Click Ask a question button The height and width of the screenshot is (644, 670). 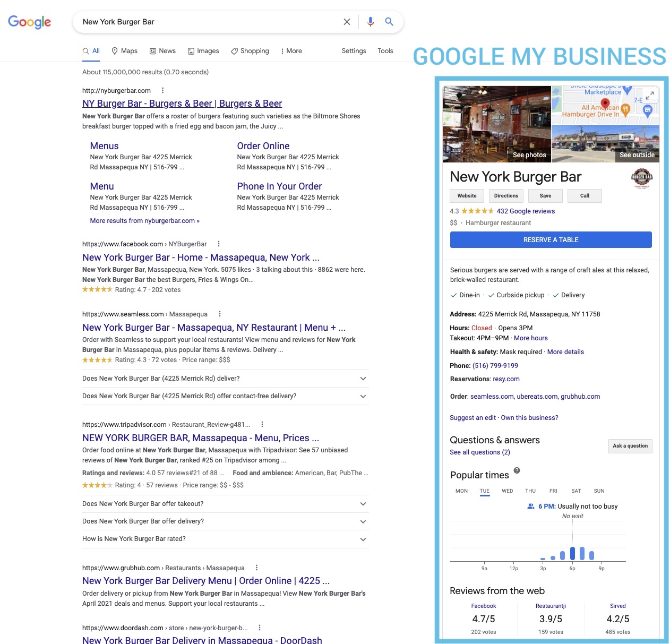(x=630, y=446)
